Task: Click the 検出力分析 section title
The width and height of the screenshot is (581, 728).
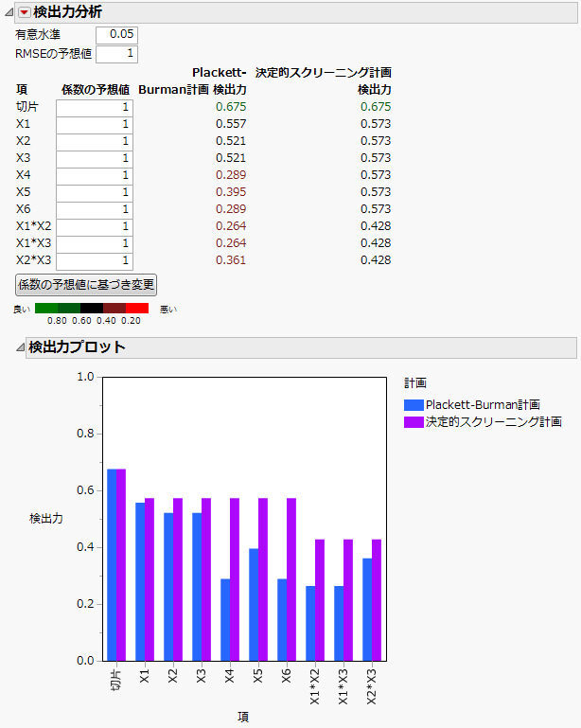Action: pos(68,12)
